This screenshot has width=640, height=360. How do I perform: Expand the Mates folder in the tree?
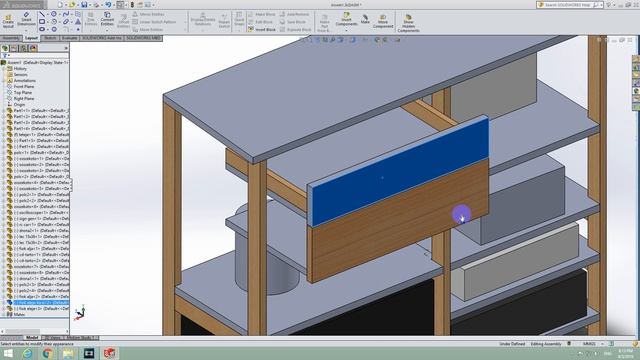(x=4, y=314)
